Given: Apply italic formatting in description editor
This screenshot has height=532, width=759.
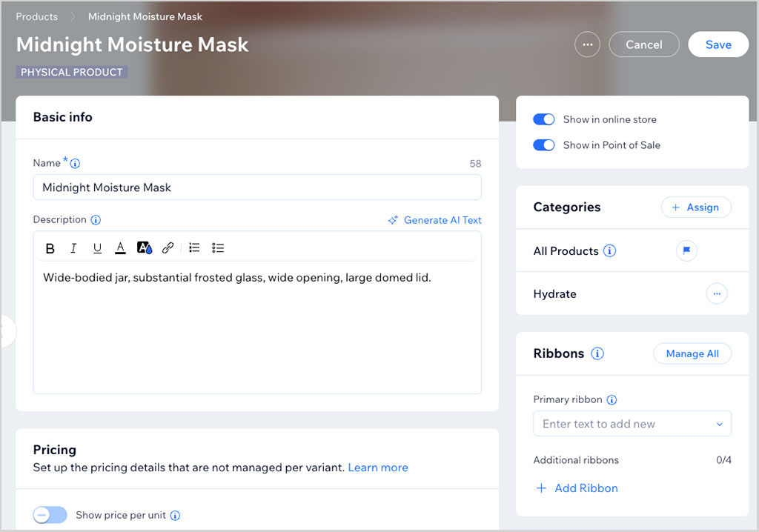Looking at the screenshot, I should 73,248.
